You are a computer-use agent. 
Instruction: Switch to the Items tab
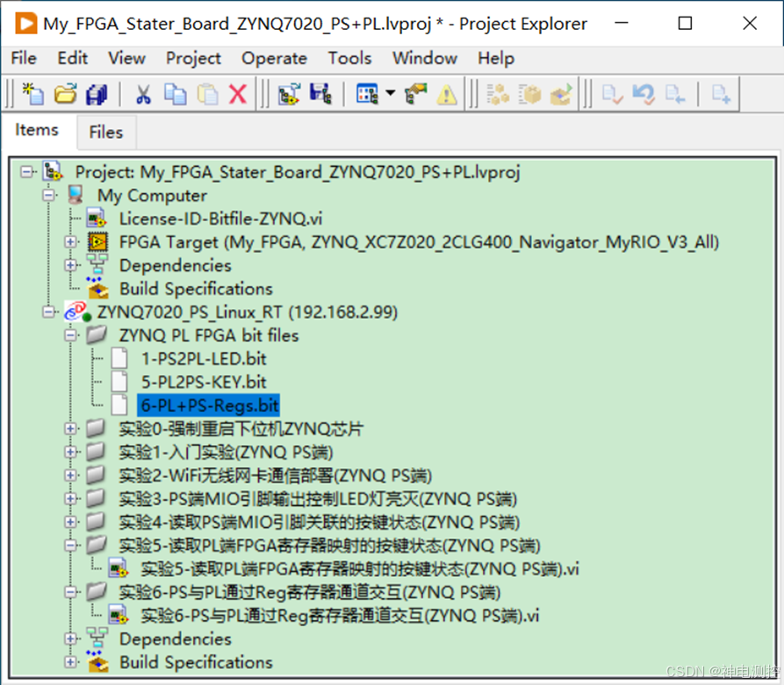click(37, 130)
